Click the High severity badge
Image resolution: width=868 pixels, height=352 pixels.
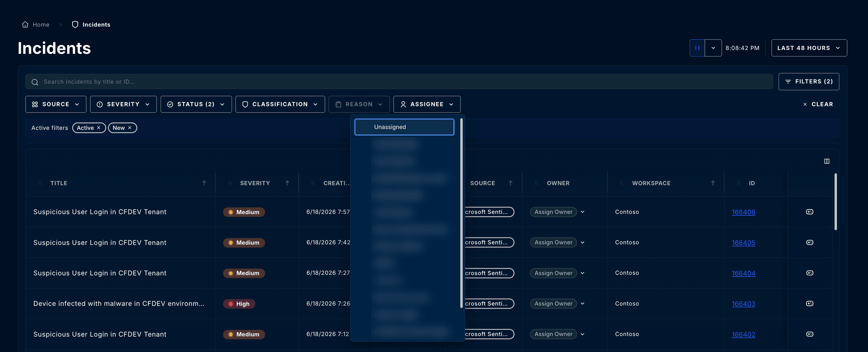tap(239, 304)
